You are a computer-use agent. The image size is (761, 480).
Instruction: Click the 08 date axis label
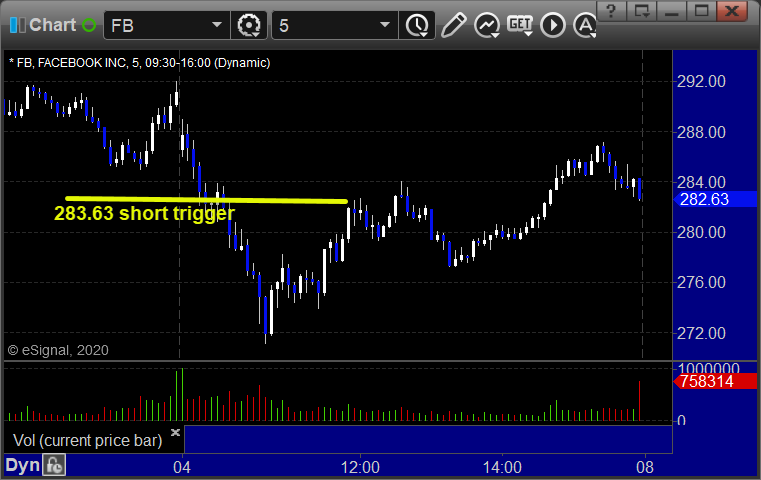click(x=645, y=467)
